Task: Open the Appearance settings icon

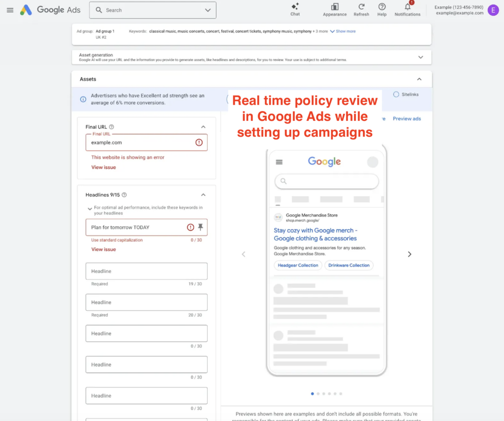Action: pos(335,7)
